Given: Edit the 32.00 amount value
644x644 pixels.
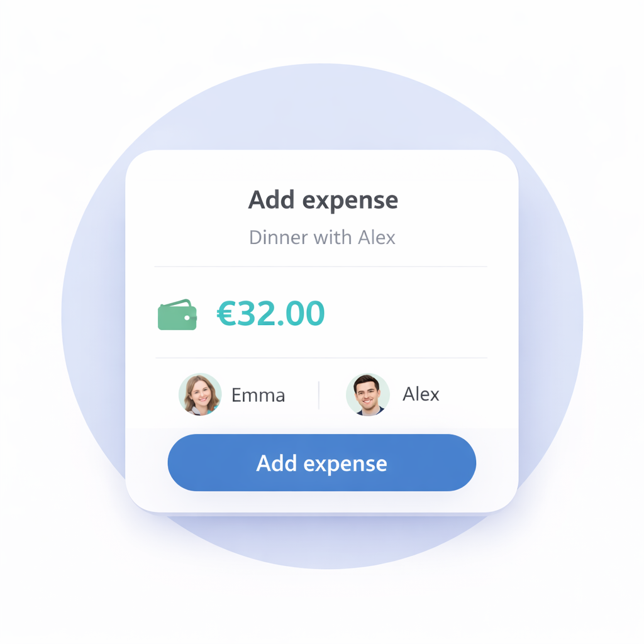Looking at the screenshot, I should (x=270, y=313).
